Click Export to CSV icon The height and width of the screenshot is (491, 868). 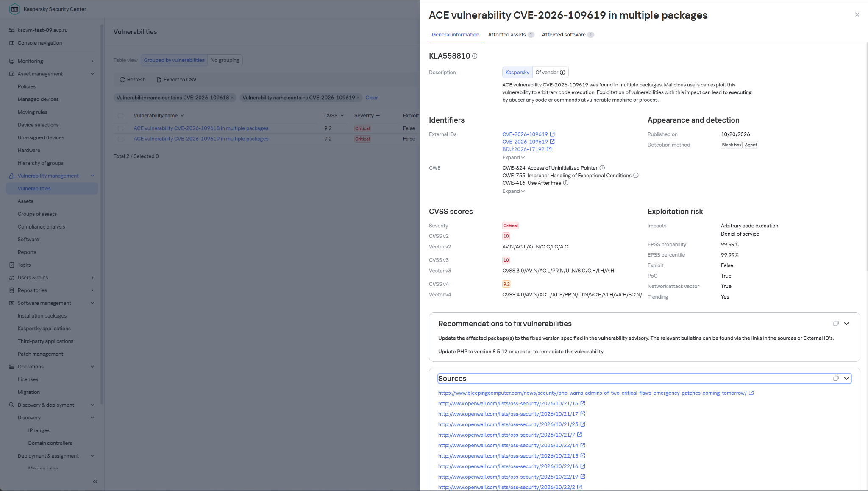(x=159, y=80)
